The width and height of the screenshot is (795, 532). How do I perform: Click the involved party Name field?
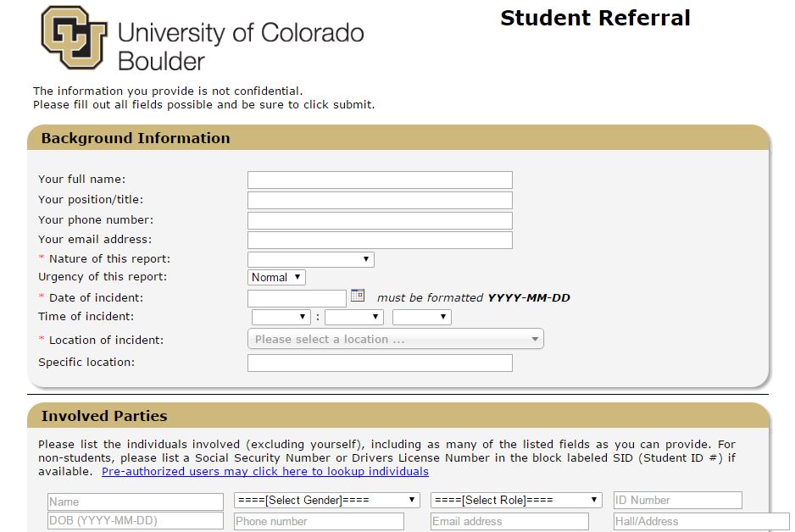(x=136, y=502)
